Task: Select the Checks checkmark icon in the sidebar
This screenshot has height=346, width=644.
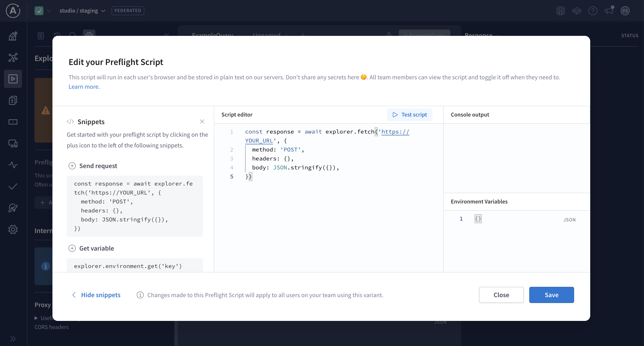Action: [x=13, y=186]
